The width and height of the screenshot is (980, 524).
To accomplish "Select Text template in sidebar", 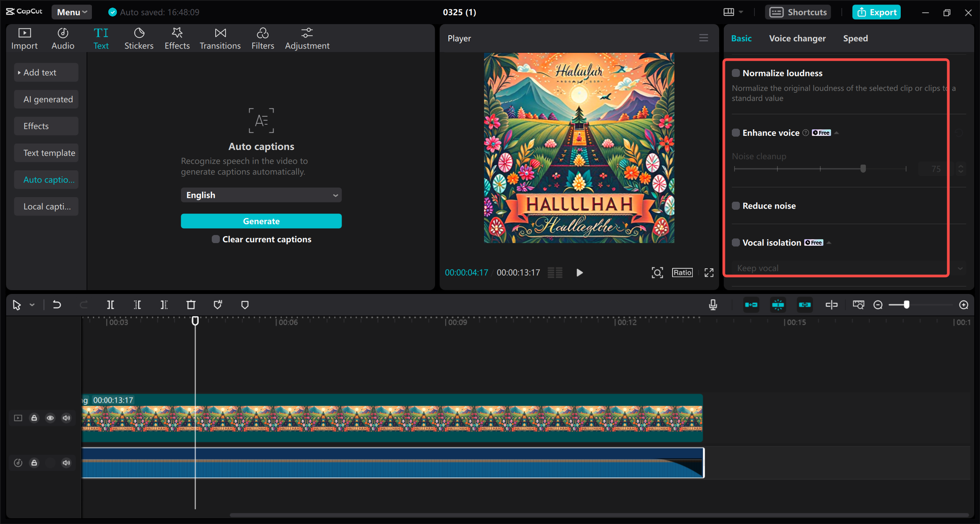I will click(x=46, y=153).
